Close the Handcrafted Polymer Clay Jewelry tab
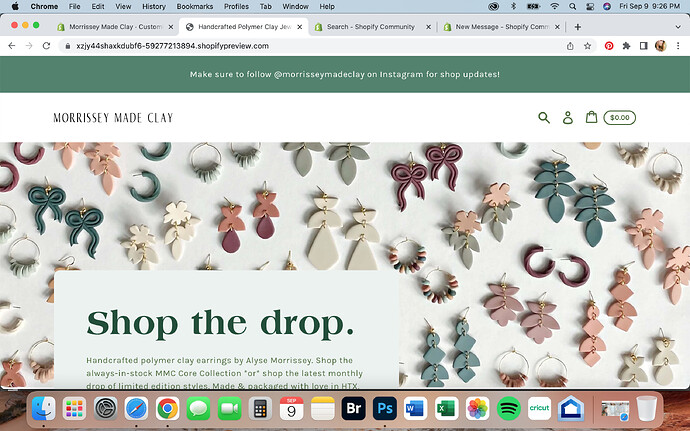This screenshot has height=431, width=690. coord(300,27)
